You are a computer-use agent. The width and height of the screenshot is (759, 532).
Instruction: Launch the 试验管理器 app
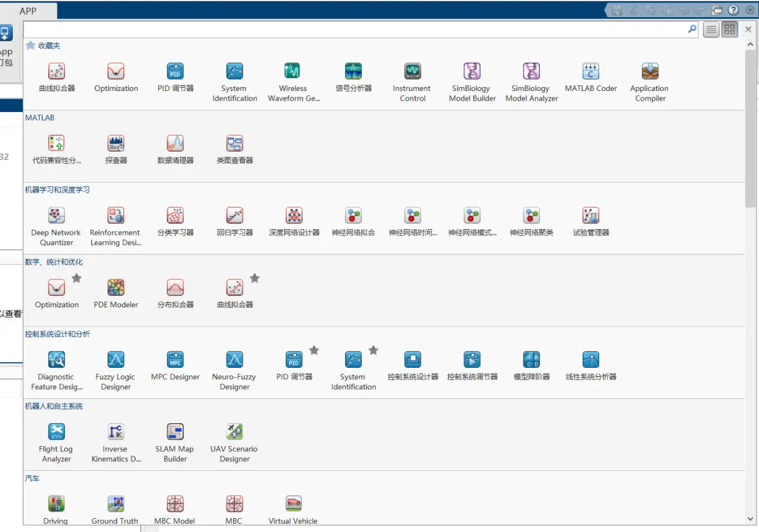click(590, 221)
